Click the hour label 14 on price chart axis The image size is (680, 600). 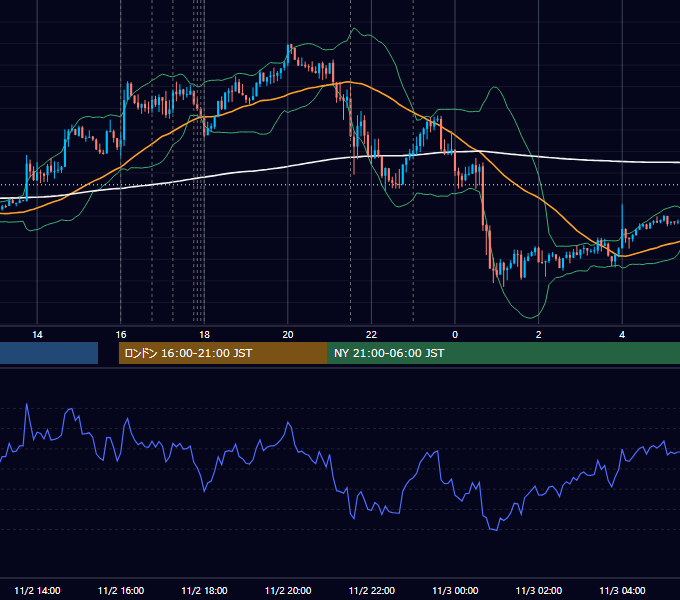[37, 335]
